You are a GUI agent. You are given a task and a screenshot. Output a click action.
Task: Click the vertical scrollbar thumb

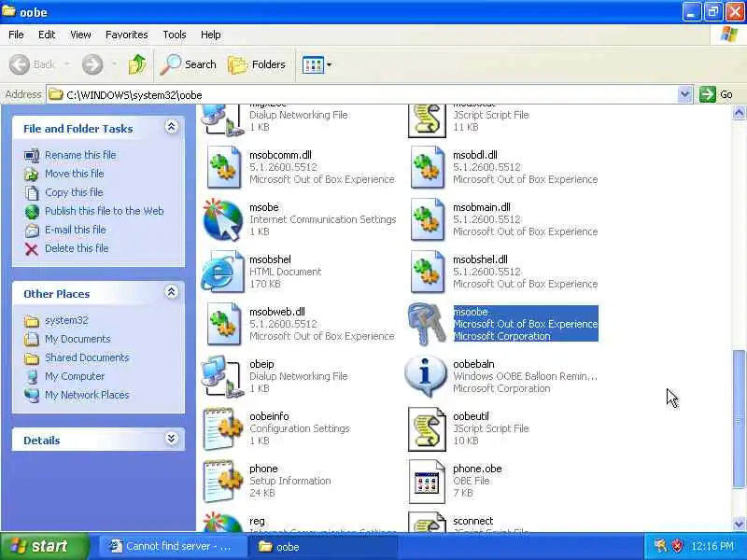point(739,419)
